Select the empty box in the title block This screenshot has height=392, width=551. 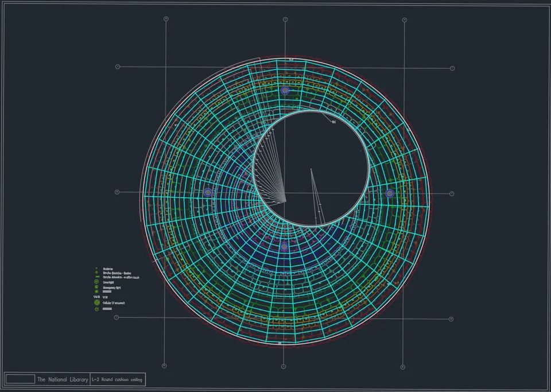(21, 379)
